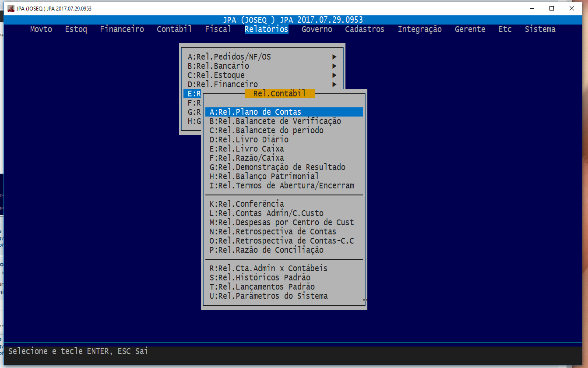
Task: Open the Financeiro menu
Action: tap(122, 29)
